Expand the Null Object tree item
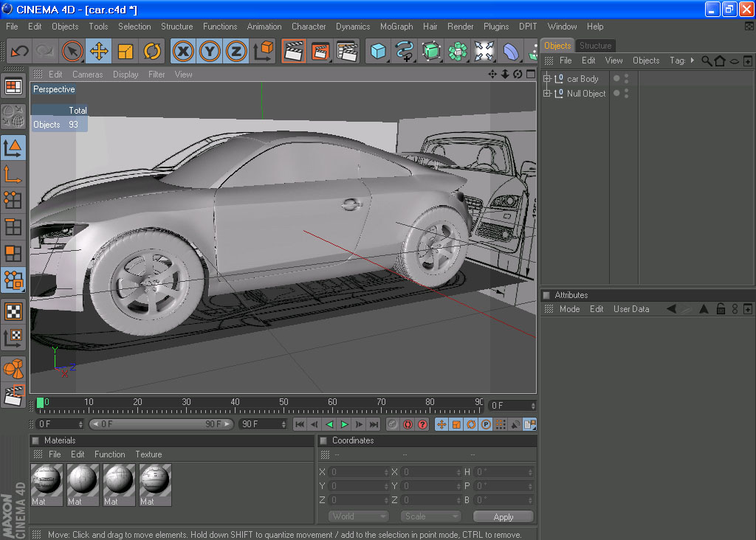This screenshot has height=540, width=756. (x=547, y=94)
